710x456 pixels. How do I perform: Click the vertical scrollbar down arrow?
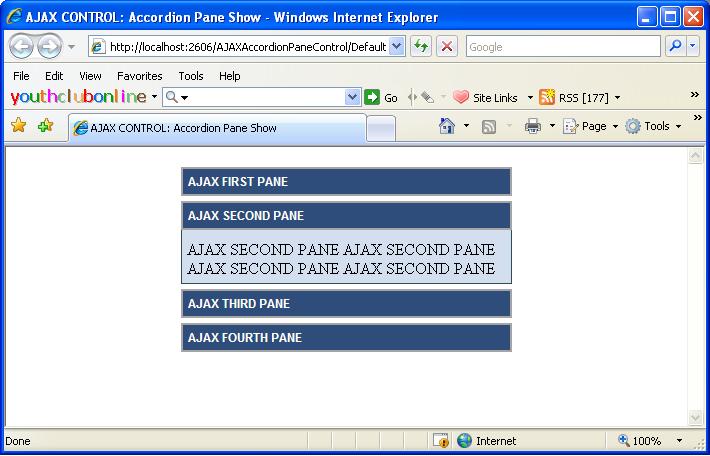tap(695, 418)
